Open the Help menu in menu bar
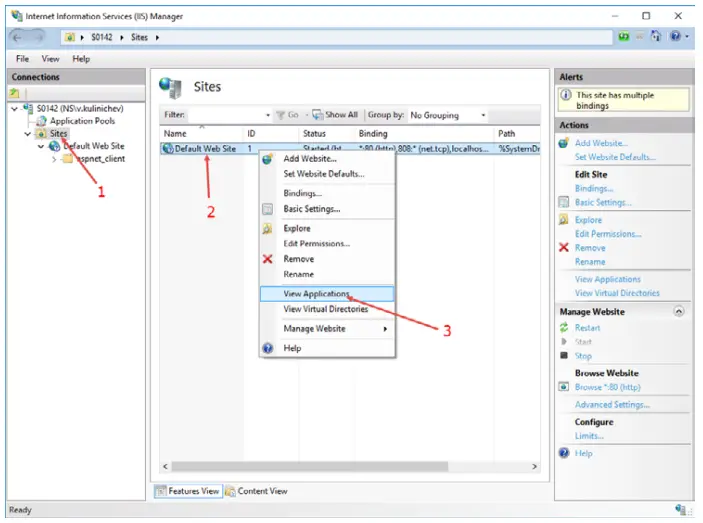The width and height of the screenshot is (703, 523). (x=81, y=59)
